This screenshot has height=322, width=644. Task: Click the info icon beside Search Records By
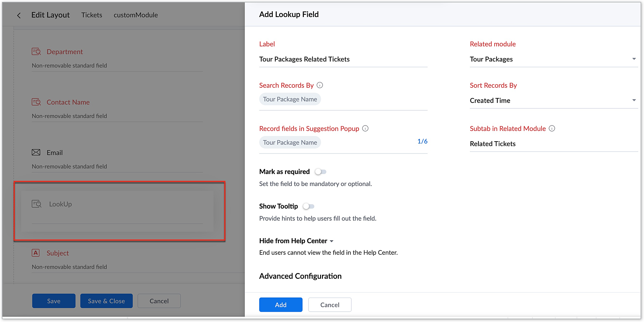[x=320, y=85]
